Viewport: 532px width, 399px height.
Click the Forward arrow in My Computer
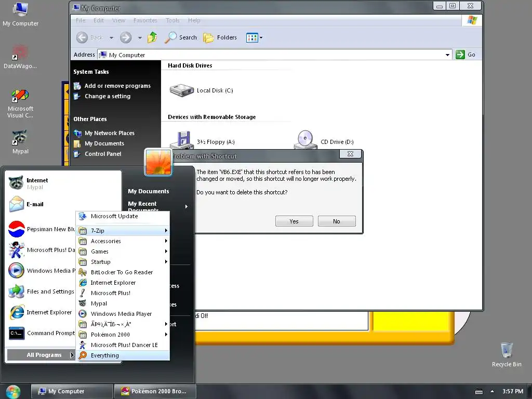coord(126,37)
